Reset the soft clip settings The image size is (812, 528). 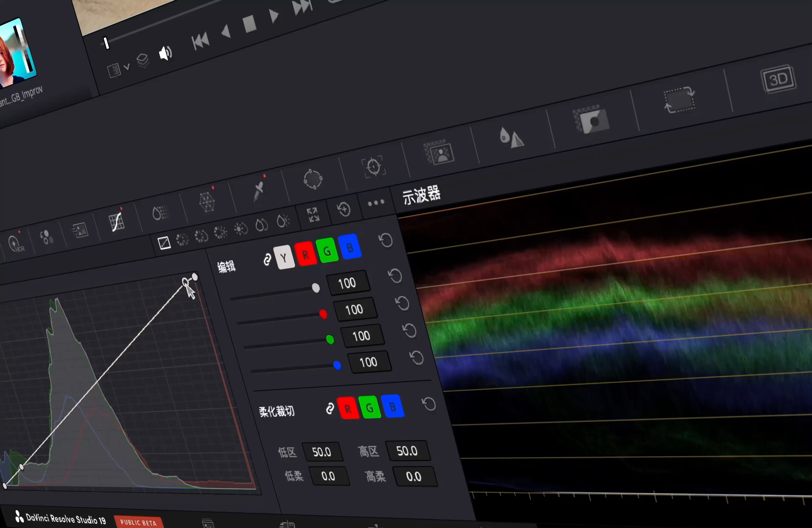[429, 404]
